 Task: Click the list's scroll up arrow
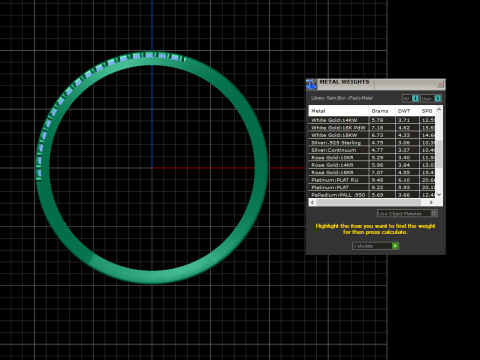pos(439,109)
